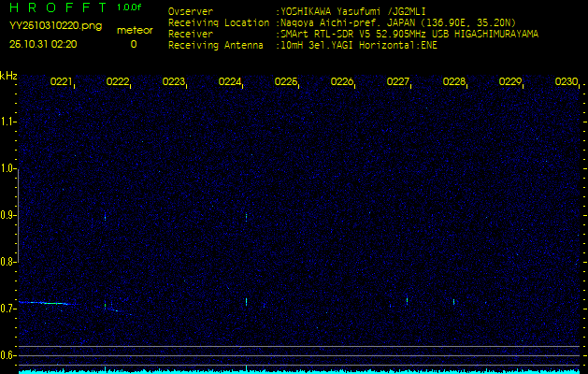Click the HROFFT program title
Screen dimensions: 588x374
(58, 7)
